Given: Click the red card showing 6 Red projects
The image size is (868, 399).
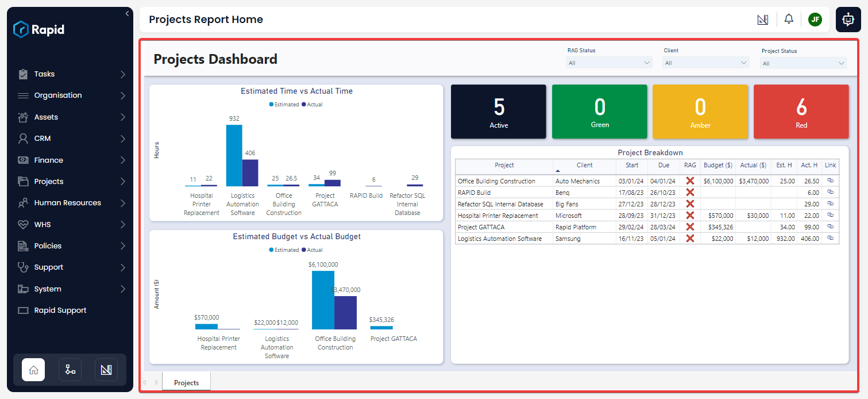Looking at the screenshot, I should (x=801, y=112).
